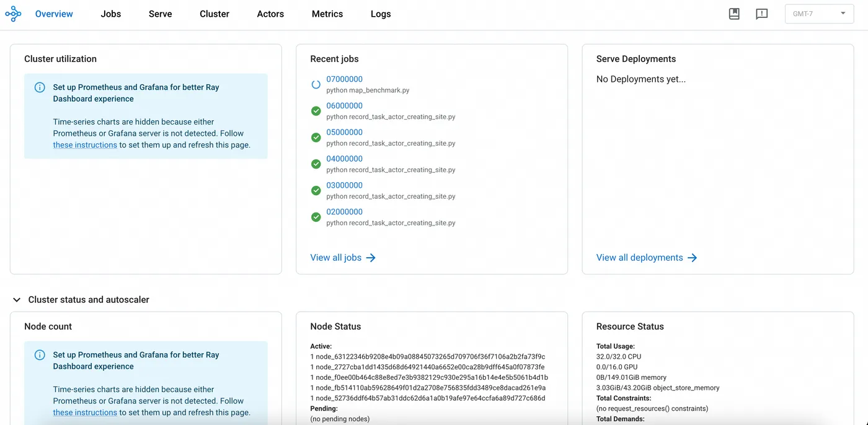Click the Recent jobs card heading

click(335, 59)
